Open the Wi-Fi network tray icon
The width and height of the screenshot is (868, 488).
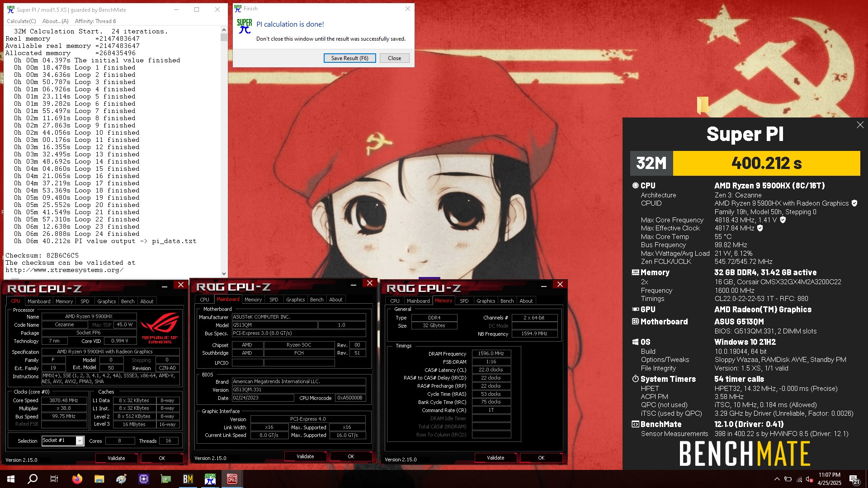pyautogui.click(x=799, y=479)
